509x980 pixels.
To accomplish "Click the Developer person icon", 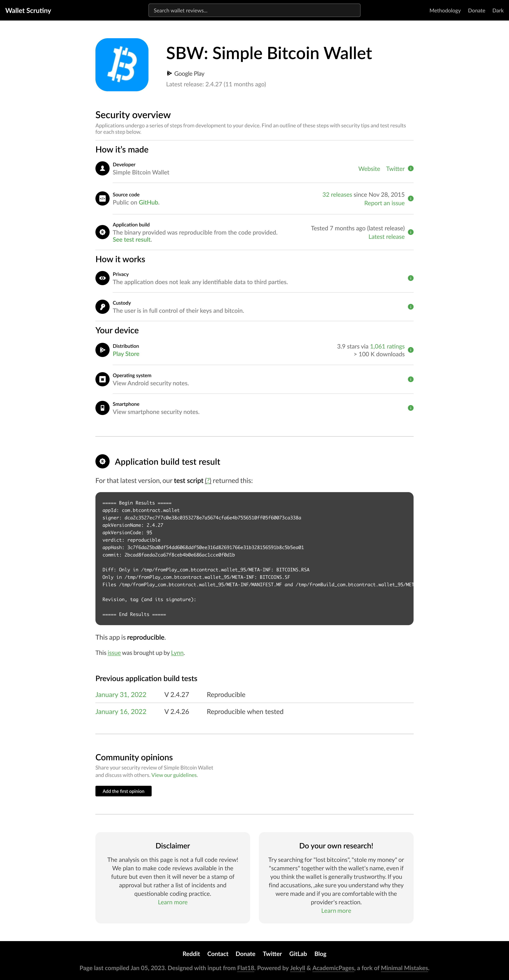I will pos(102,168).
